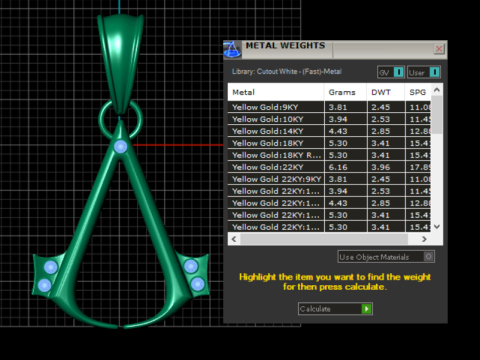Image resolution: width=480 pixels, height=360 pixels.
Task: Select the Yellow Gold:18KY row
Action: tap(329, 143)
